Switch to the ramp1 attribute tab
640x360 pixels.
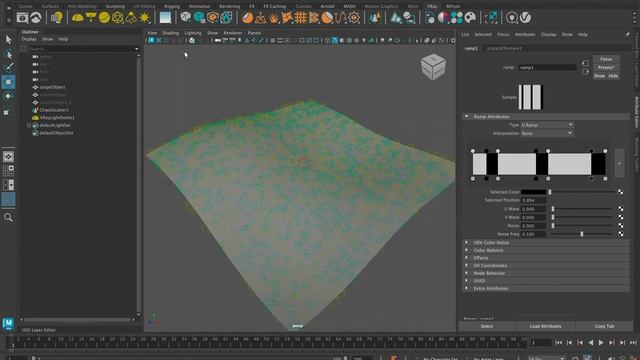pyautogui.click(x=471, y=48)
